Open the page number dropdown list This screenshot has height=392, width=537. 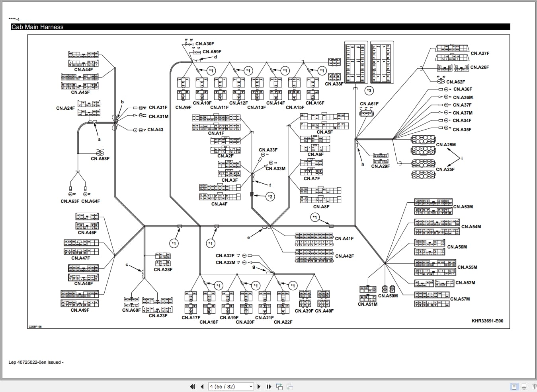coord(251,386)
